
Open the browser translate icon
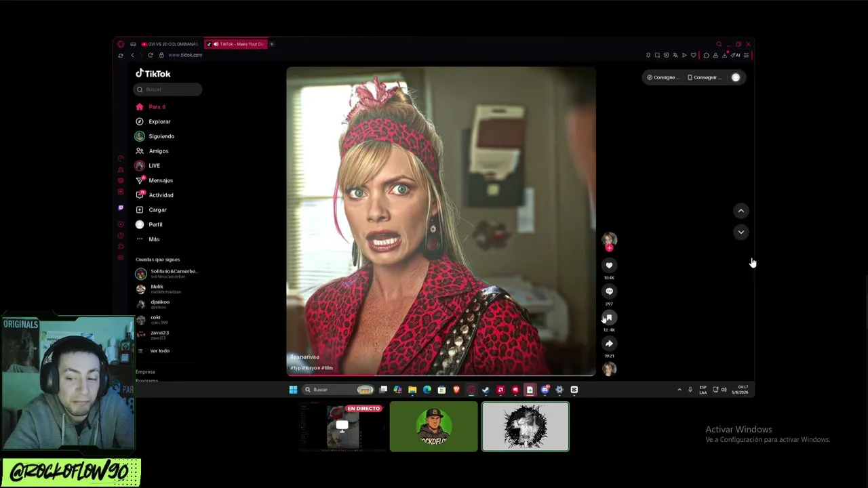(675, 55)
